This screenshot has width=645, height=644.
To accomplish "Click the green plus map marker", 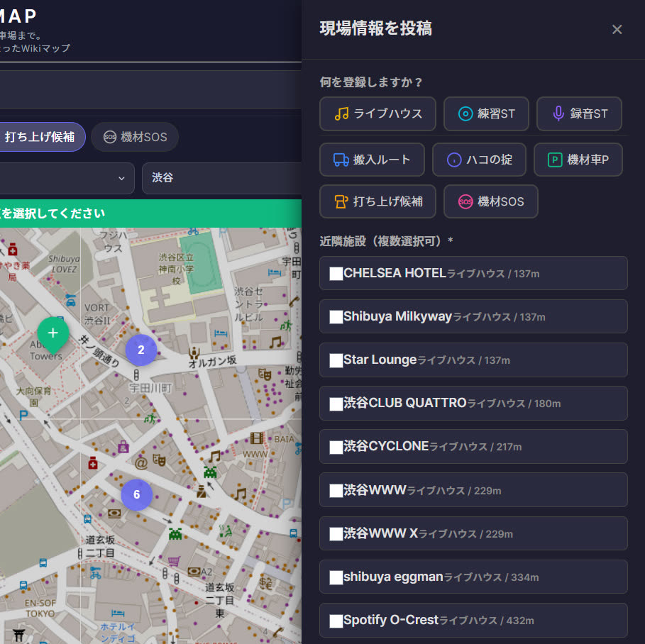I will coord(53,333).
